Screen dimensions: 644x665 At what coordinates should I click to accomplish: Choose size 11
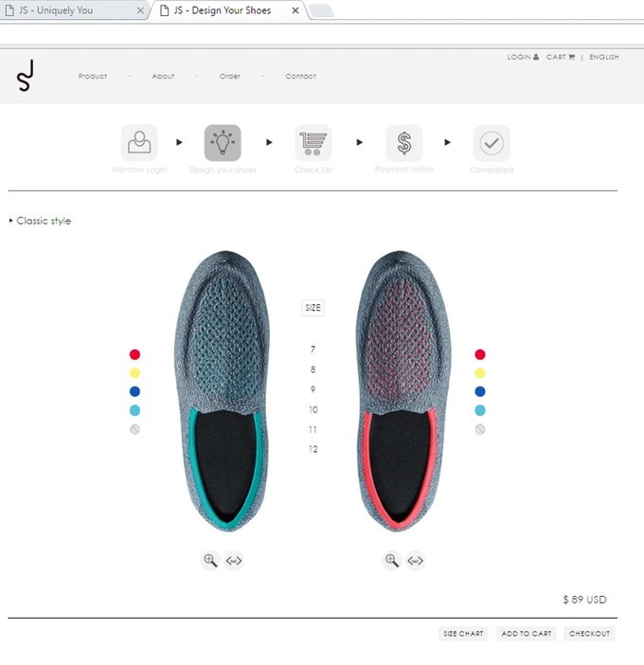[x=313, y=429]
